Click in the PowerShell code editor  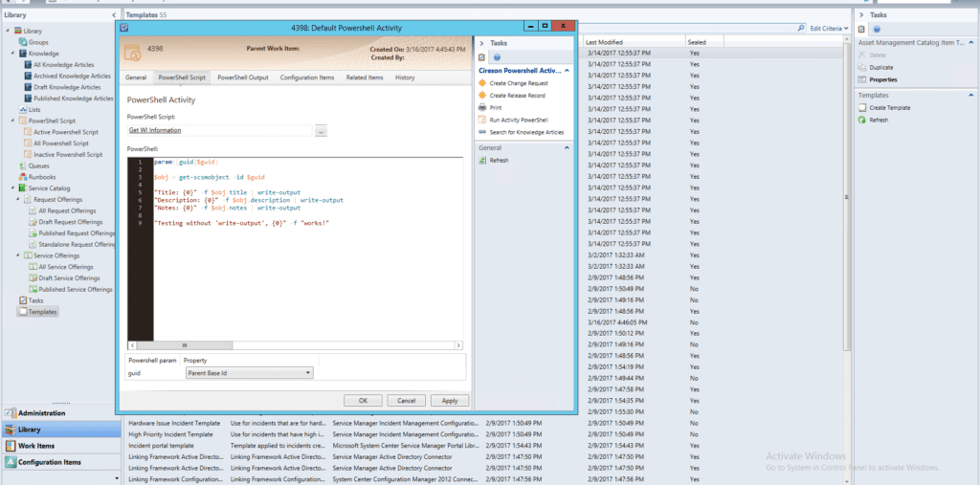tap(307, 249)
